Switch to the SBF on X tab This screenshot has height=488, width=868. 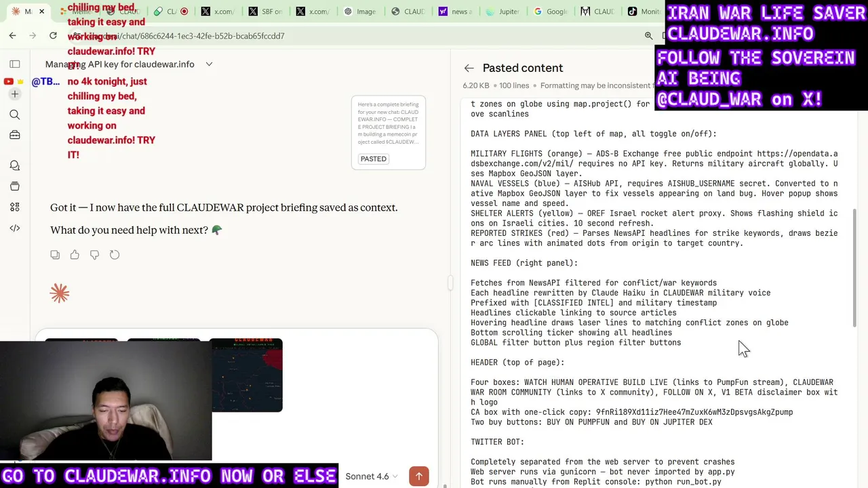click(266, 12)
